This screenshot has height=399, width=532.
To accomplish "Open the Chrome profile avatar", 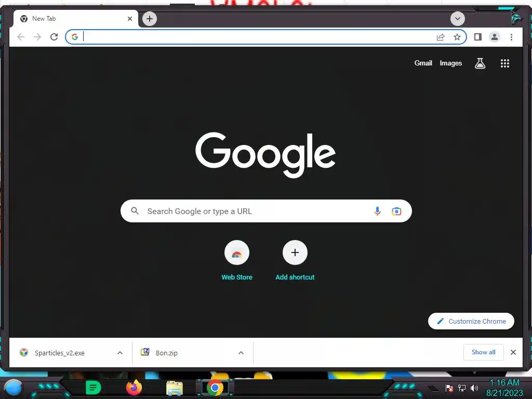I will (x=495, y=37).
